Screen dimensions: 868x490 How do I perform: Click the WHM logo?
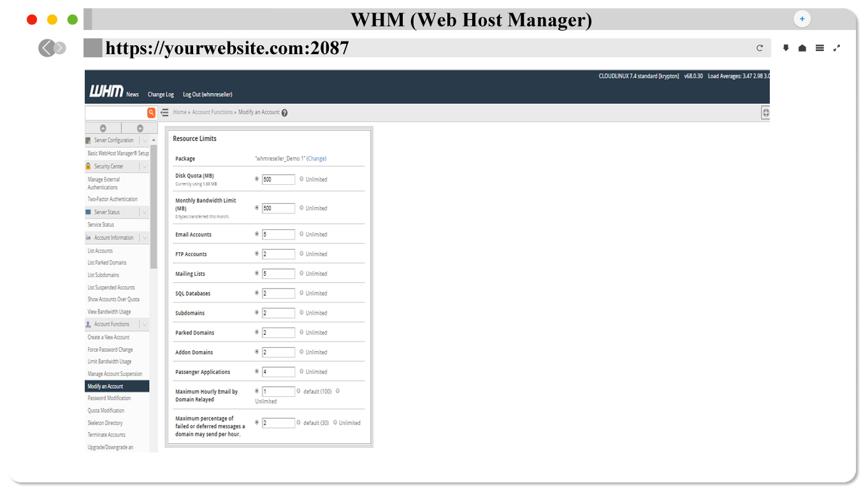pos(106,91)
